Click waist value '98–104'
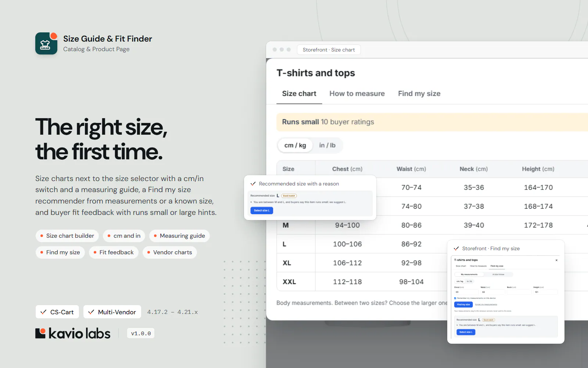 (411, 282)
